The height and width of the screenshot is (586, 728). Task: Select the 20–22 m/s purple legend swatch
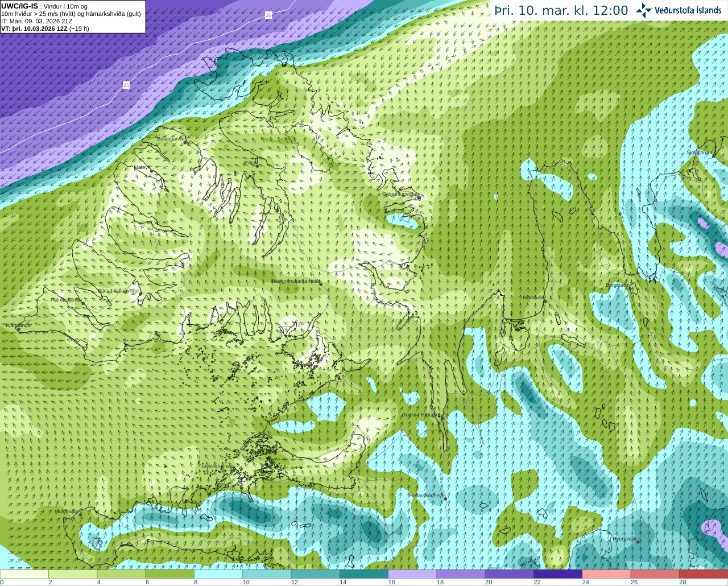pyautogui.click(x=510, y=574)
